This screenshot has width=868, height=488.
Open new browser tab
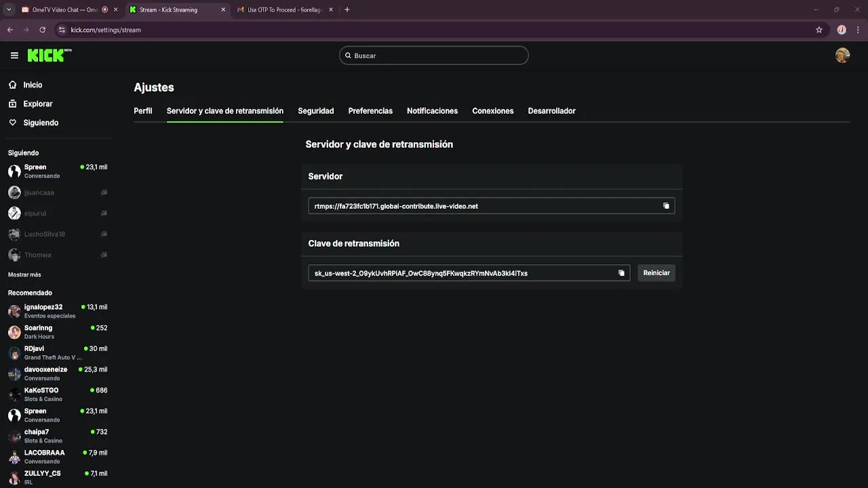click(x=347, y=9)
